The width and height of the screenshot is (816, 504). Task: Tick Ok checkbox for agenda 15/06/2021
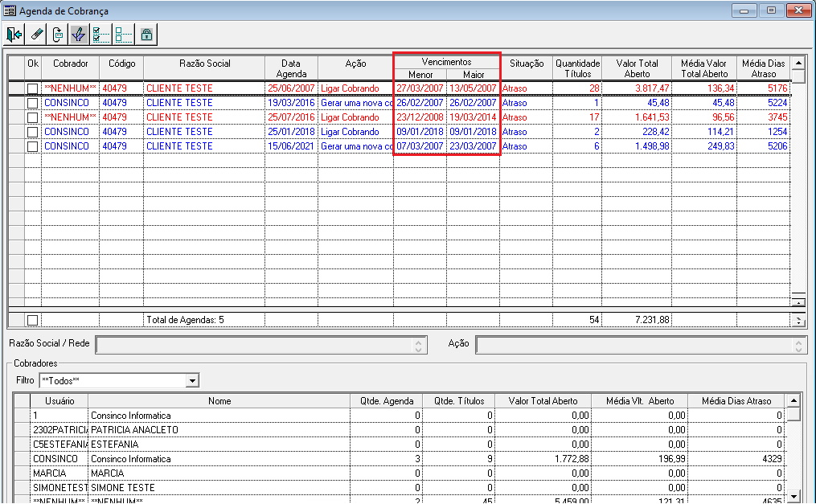click(33, 146)
